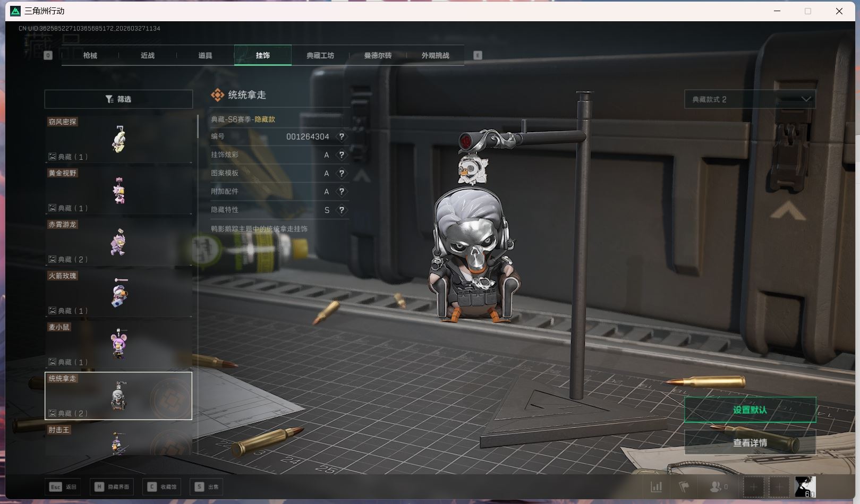Switch to the 枪械 tab
Viewport: 860px width, 504px height.
click(x=90, y=55)
